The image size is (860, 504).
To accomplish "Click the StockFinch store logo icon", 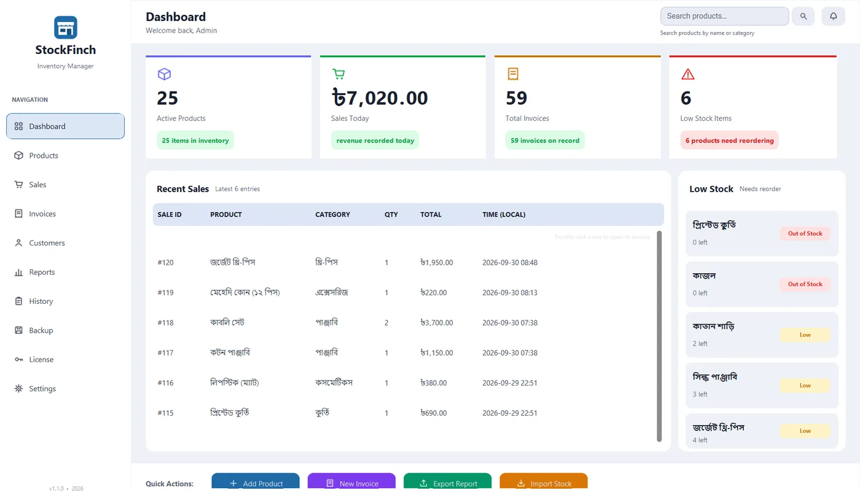I will (66, 28).
